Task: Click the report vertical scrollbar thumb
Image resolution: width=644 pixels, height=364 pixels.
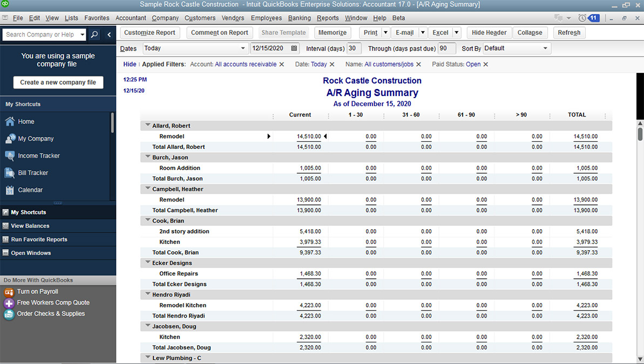Action: click(x=640, y=134)
